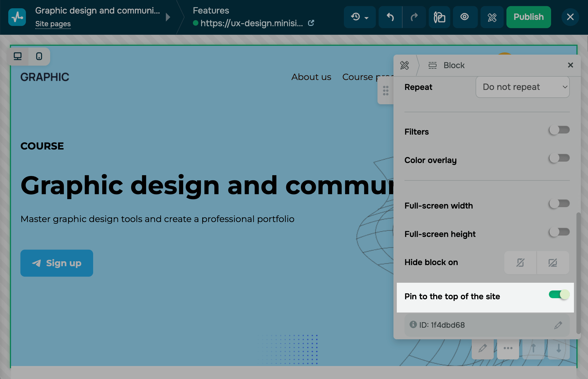Hide the block on desktop devices

(x=553, y=262)
